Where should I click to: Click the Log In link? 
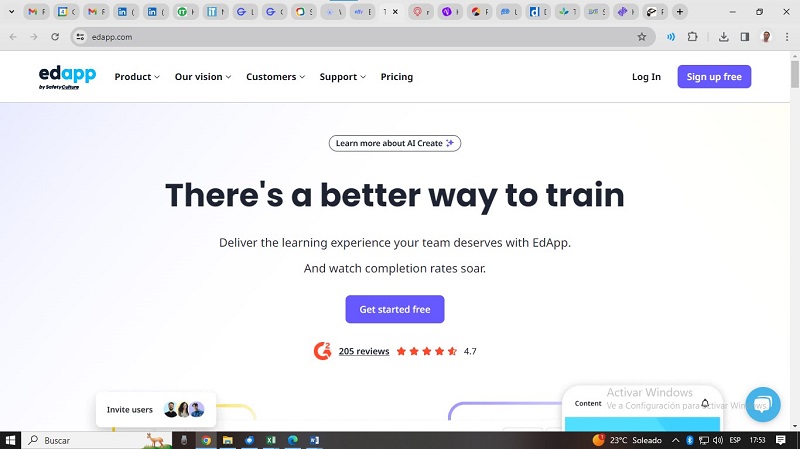click(x=646, y=77)
